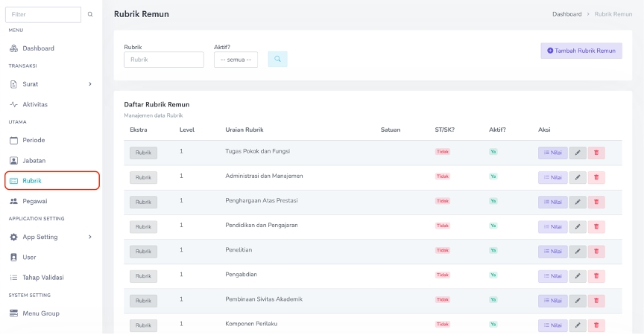Image resolution: width=644 pixels, height=335 pixels.
Task: Click Nilai button for Tugas Pokok dan Fungsi
Action: [x=552, y=153]
